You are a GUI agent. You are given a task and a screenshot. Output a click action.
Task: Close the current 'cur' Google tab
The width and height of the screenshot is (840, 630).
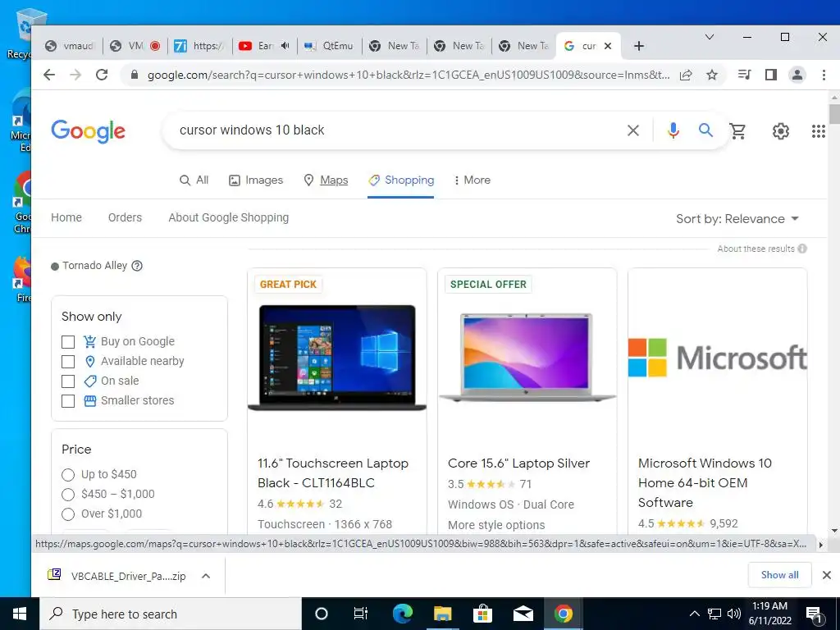tap(608, 46)
